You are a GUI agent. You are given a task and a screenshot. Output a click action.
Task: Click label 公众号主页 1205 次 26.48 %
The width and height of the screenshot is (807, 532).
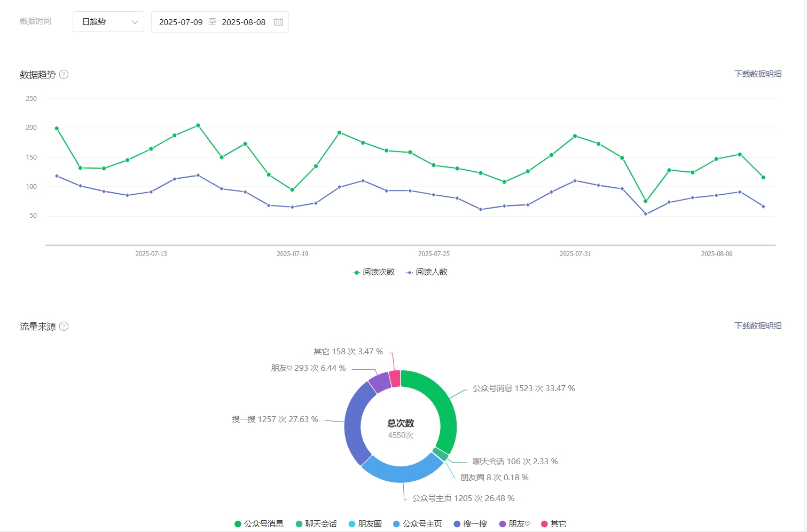(x=464, y=498)
